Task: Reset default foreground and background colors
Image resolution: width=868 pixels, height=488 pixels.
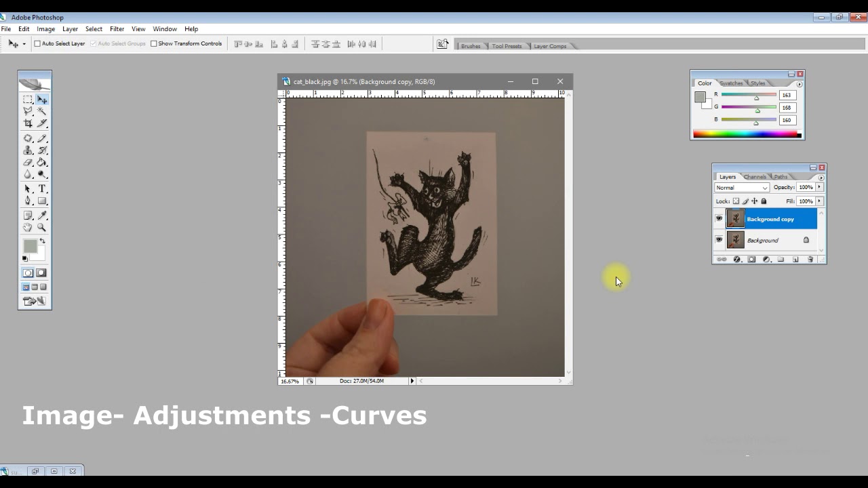Action: tap(25, 258)
